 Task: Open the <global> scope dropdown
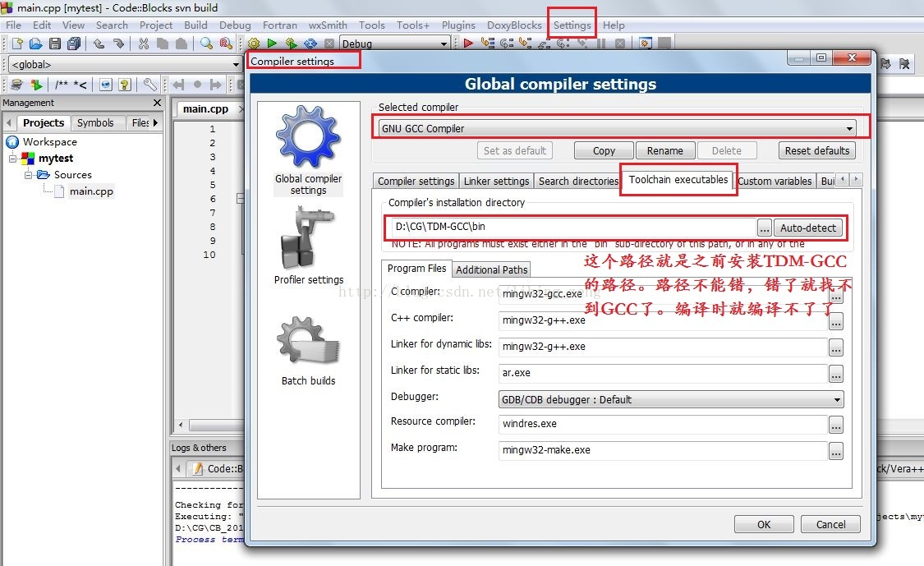click(x=126, y=64)
